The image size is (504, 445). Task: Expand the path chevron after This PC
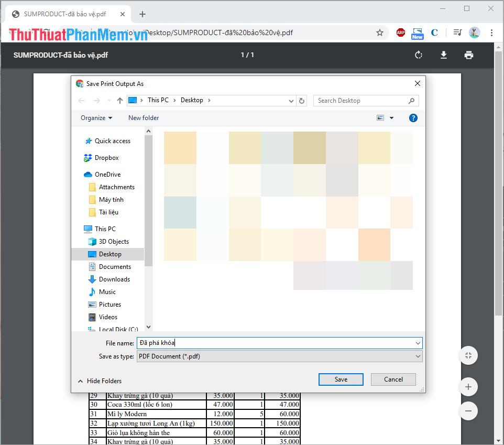click(174, 100)
